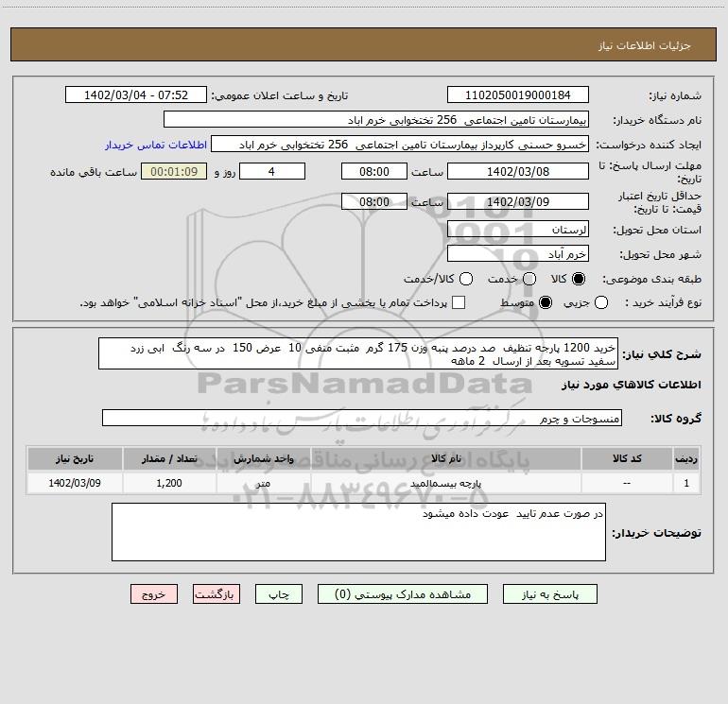
Task: Click the announcement date field 1402/03/04 - 07:52
Action: [x=136, y=94]
